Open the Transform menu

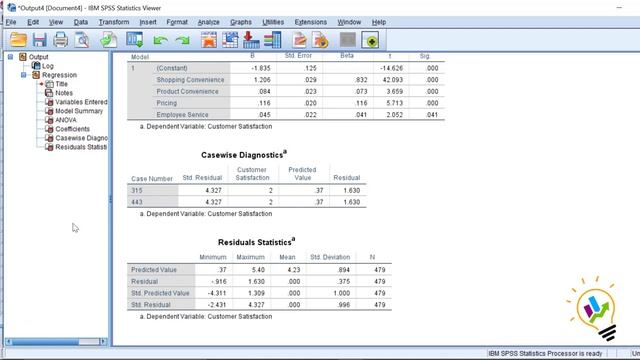[114, 22]
